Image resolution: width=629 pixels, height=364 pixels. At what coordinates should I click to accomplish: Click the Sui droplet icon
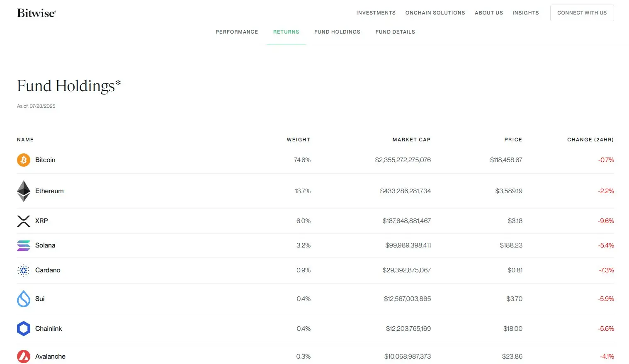pyautogui.click(x=24, y=299)
